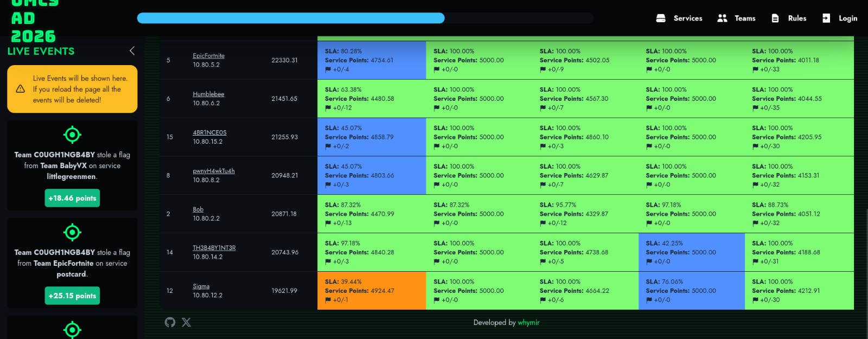The width and height of the screenshot is (868, 339).
Task: Click the X (Twitter) icon in the footer
Action: (186, 322)
